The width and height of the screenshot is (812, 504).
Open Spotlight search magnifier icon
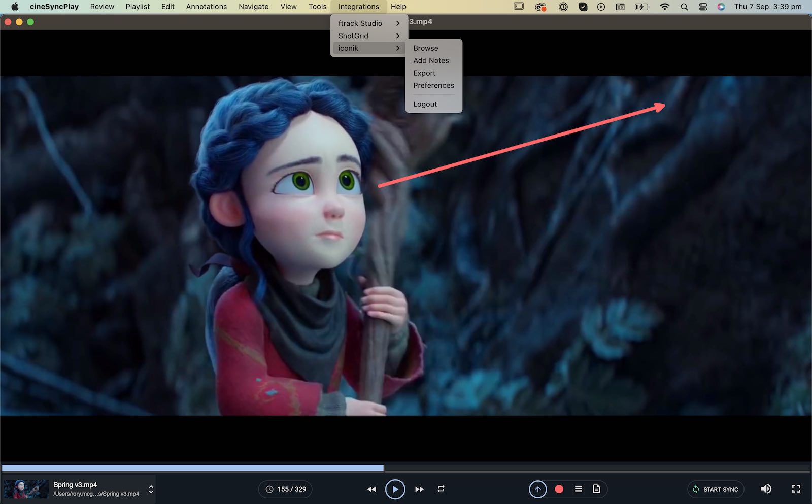684,7
